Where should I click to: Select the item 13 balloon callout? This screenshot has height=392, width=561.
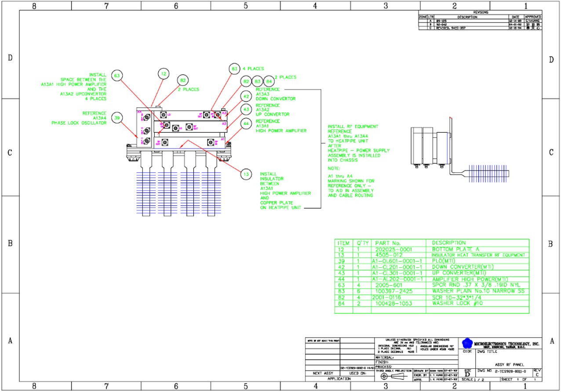click(x=247, y=174)
